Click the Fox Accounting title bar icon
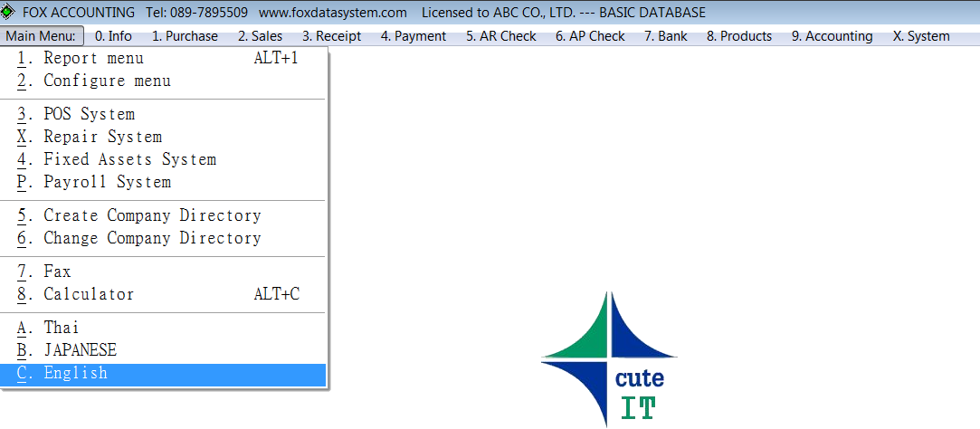The image size is (980, 429). (x=8, y=12)
